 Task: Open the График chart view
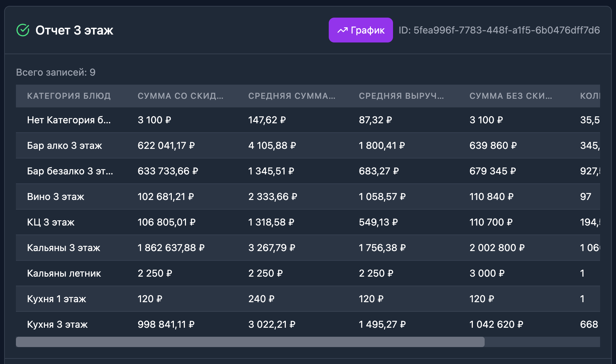tap(361, 30)
